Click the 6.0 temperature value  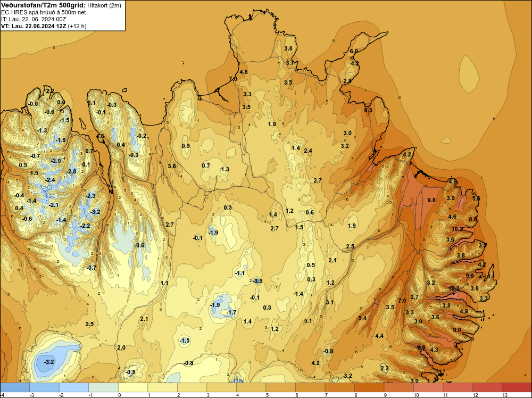[x=354, y=51]
